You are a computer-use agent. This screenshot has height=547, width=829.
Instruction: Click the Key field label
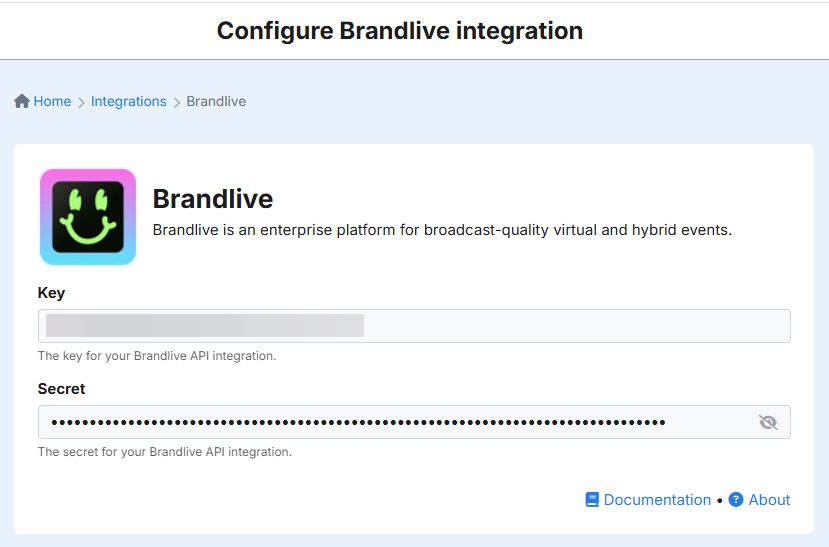pyautogui.click(x=51, y=293)
